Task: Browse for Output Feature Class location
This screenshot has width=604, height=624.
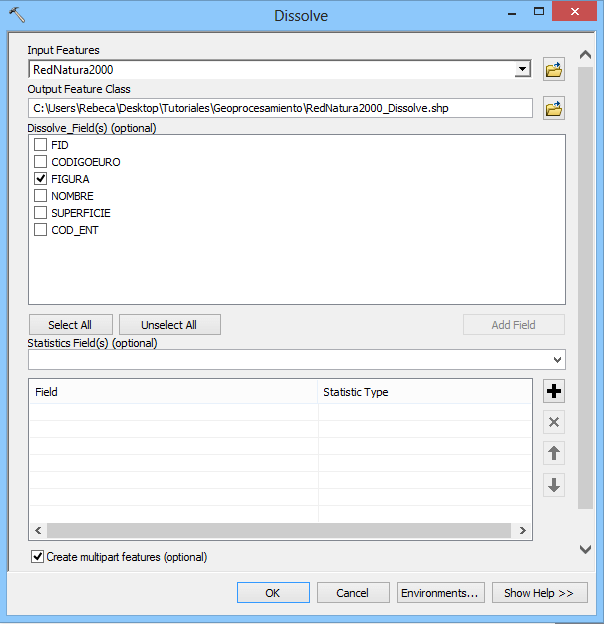Action: pos(553,108)
